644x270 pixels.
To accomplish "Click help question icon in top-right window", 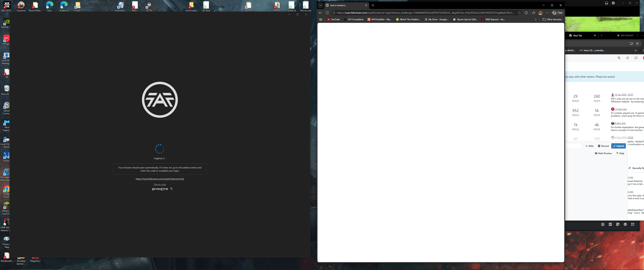I will 613,3.
